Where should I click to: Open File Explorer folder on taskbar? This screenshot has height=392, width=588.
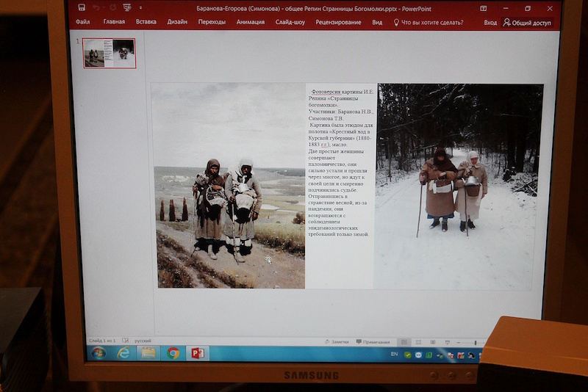click(148, 352)
